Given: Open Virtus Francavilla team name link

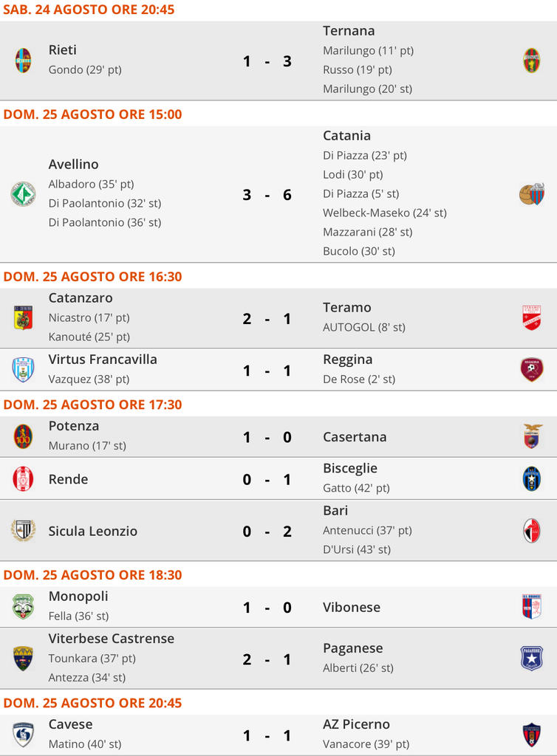Looking at the screenshot, I should 103,360.
